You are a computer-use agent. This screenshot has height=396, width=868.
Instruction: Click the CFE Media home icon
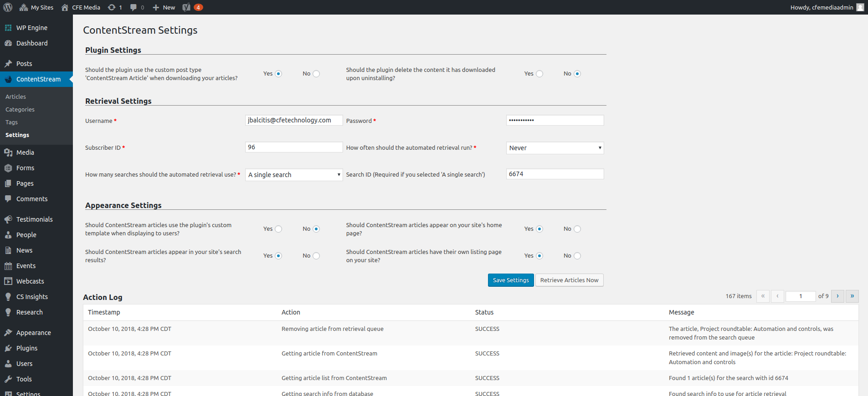[x=65, y=7]
